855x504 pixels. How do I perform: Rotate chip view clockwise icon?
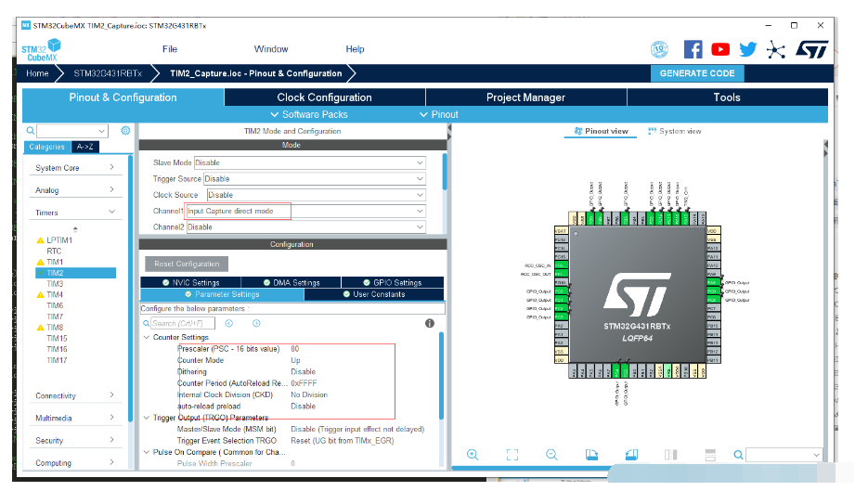[591, 455]
